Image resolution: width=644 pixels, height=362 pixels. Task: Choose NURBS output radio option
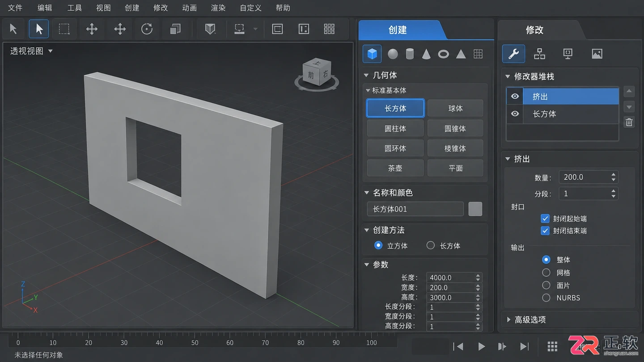coord(546,298)
